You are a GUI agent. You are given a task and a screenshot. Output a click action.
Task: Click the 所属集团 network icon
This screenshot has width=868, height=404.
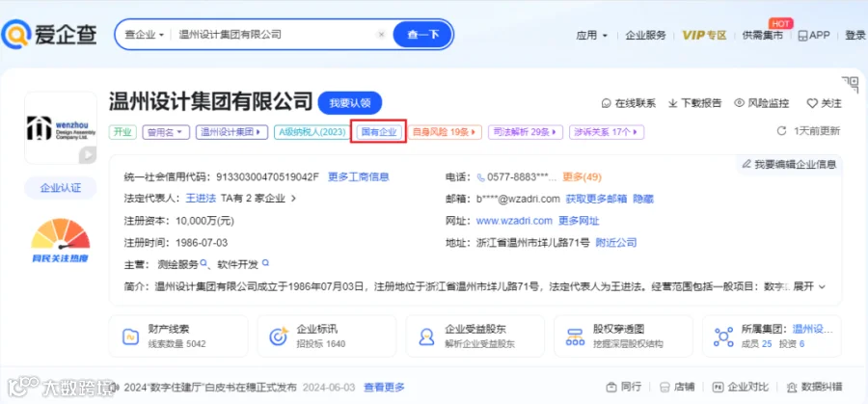pos(723,337)
